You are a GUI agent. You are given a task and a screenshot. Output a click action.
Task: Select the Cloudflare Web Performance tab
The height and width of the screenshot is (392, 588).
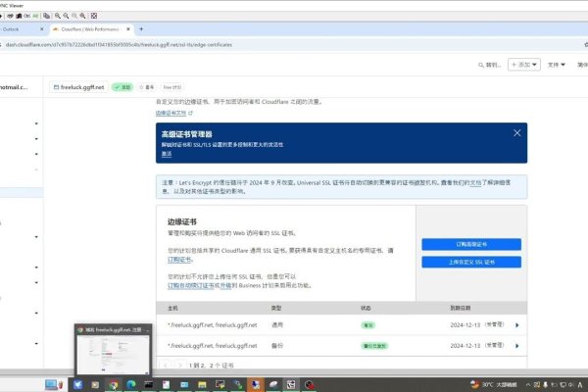pyautogui.click(x=89, y=29)
